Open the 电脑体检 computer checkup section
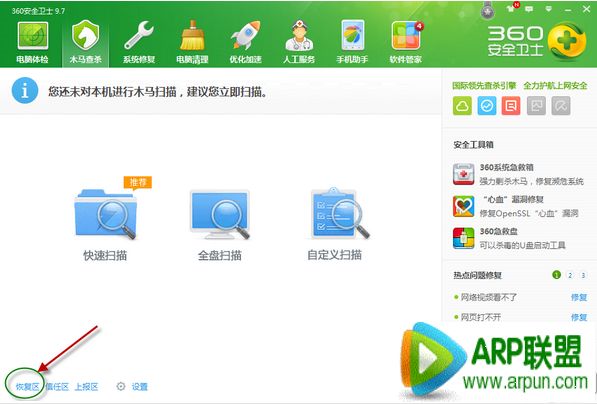This screenshot has height=404, width=597. (33, 43)
